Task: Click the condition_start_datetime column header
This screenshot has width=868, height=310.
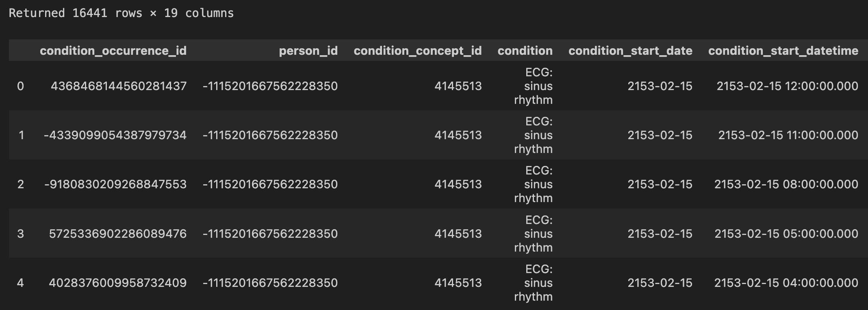Action: point(783,51)
